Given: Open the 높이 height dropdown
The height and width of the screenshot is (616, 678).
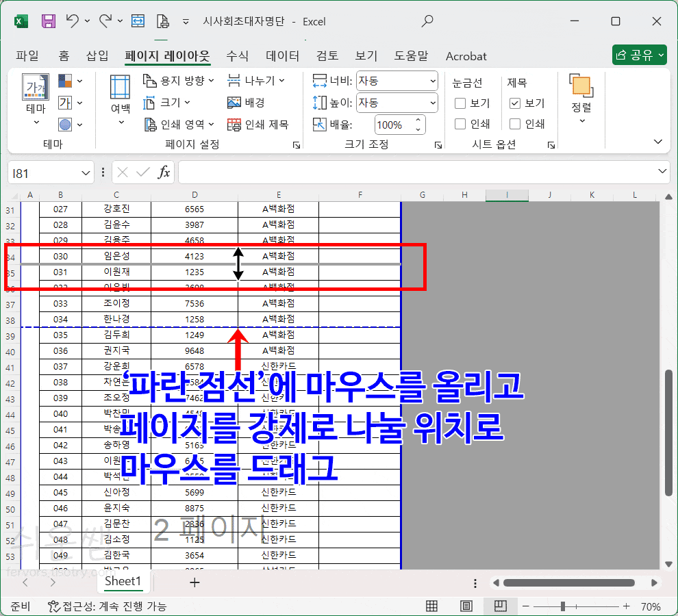Looking at the screenshot, I should (x=433, y=103).
